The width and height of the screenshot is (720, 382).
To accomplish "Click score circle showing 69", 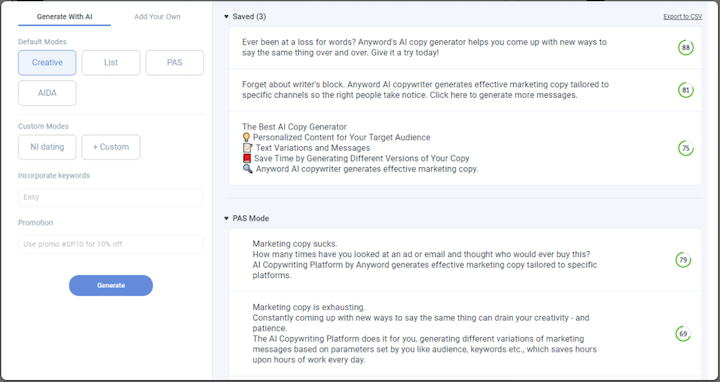I will [x=683, y=334].
